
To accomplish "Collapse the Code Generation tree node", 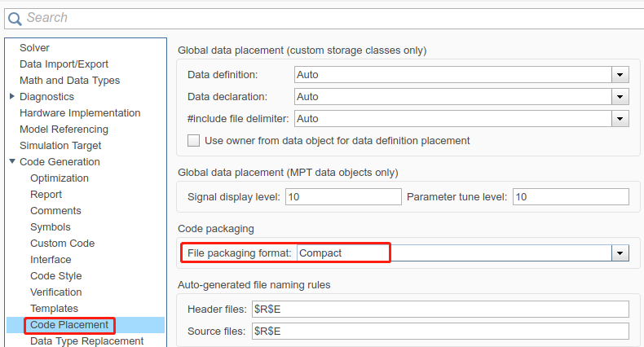I will [12, 162].
